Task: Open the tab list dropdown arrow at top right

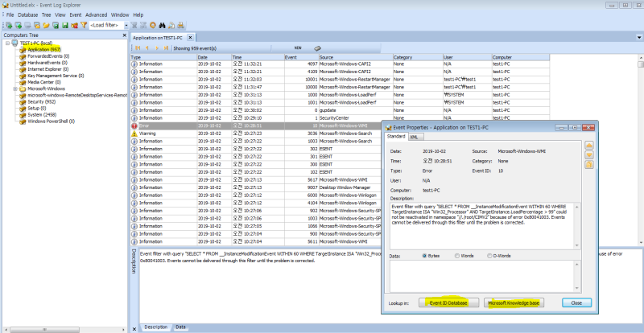Action: (x=639, y=37)
